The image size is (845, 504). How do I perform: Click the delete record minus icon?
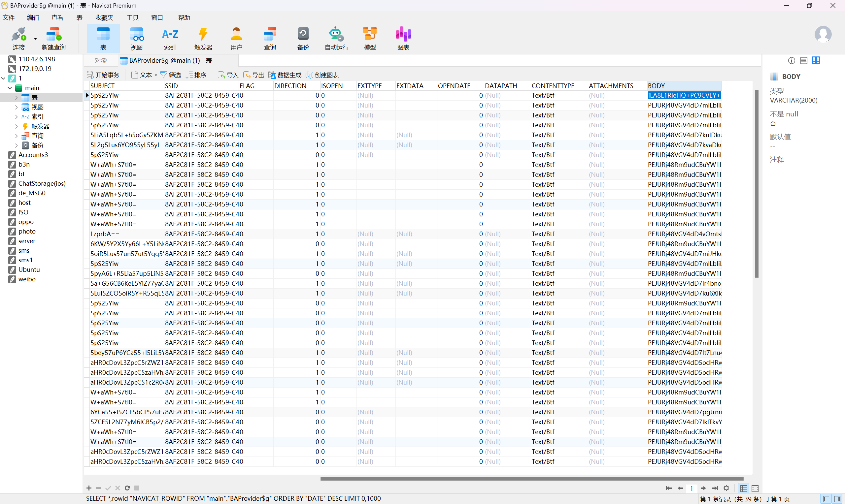point(99,488)
